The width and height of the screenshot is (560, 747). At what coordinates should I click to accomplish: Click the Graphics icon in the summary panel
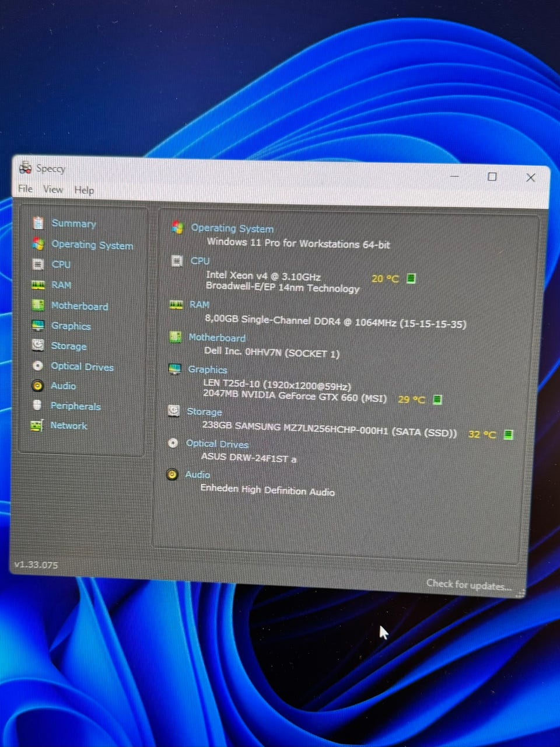174,369
